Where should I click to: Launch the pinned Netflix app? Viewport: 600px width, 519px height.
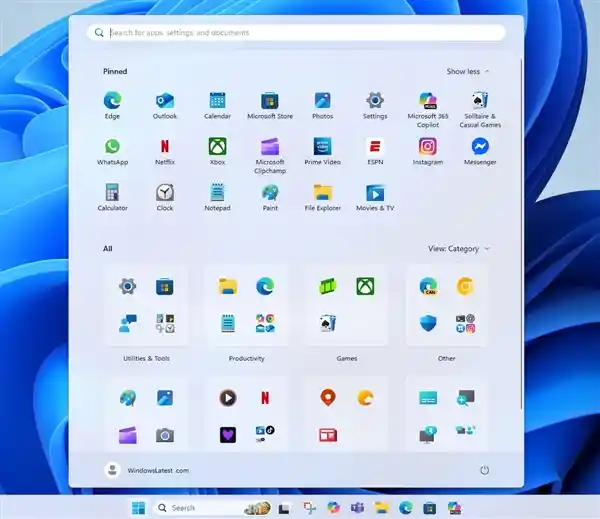click(165, 152)
